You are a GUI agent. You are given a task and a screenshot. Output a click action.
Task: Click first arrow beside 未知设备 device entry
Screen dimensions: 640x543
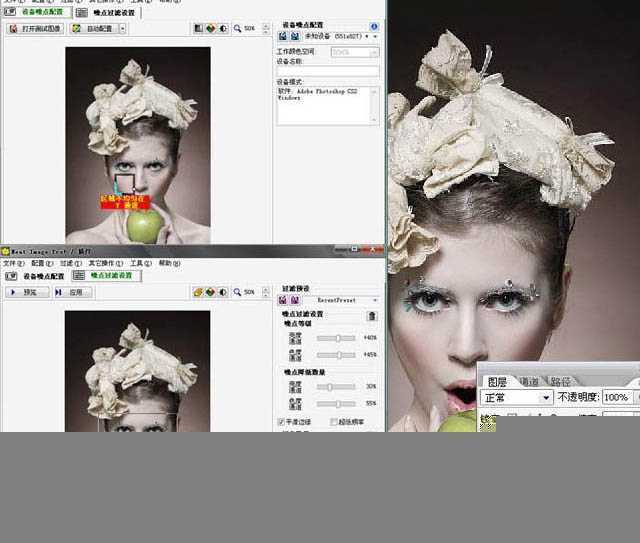tap(367, 36)
